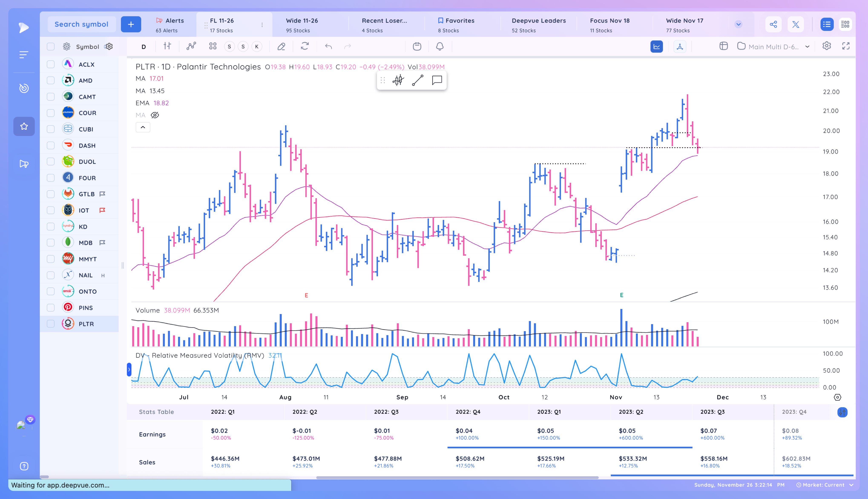The image size is (868, 499).
Task: Select comment note tool in floating toolbar
Action: coord(437,80)
